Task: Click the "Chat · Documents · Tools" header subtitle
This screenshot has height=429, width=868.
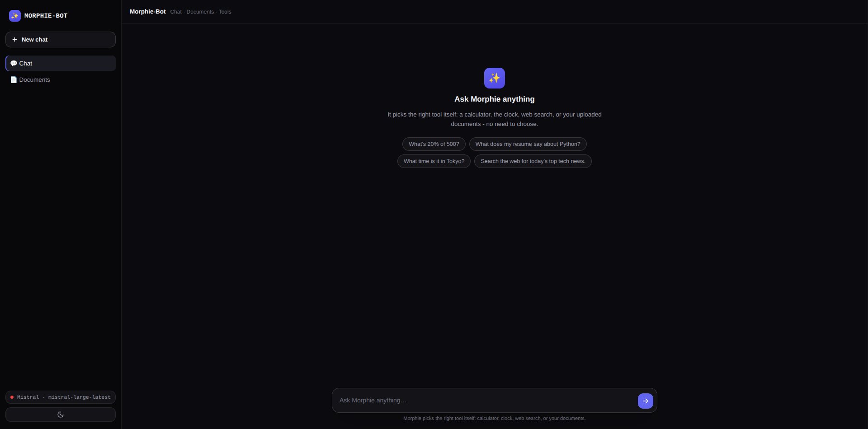Action: tap(201, 12)
